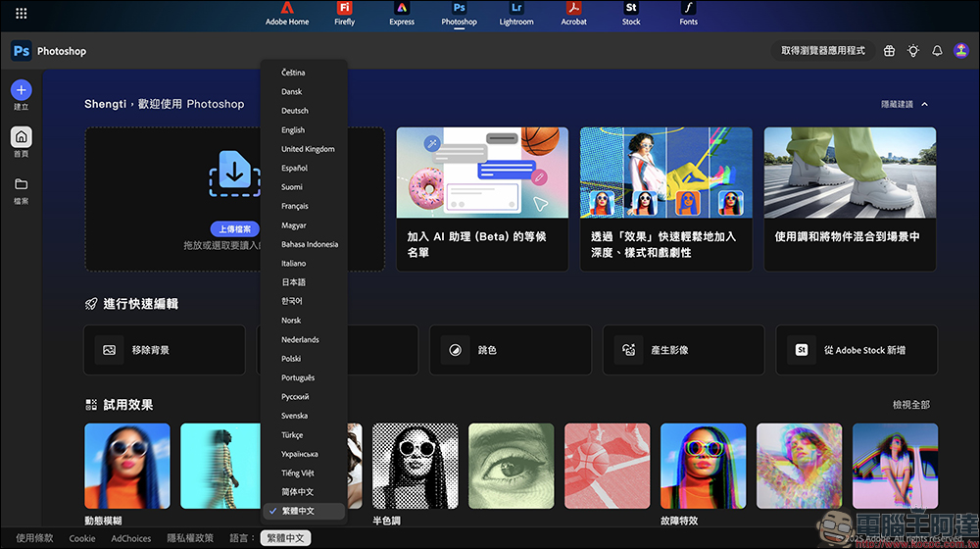Try the 動態模糊 effect thumbnail
This screenshot has width=980, height=549.
pyautogui.click(x=126, y=466)
